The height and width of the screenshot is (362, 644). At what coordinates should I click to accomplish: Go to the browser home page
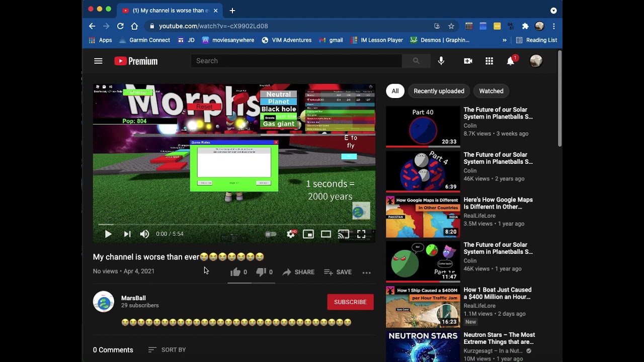coord(134,26)
